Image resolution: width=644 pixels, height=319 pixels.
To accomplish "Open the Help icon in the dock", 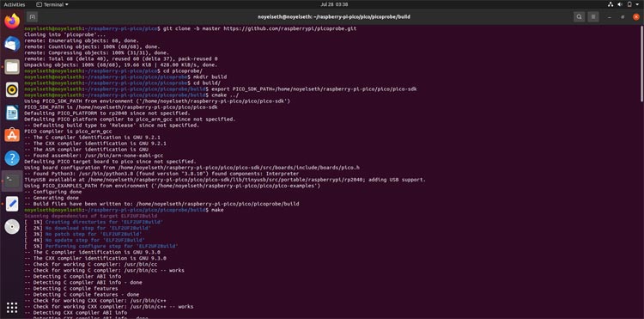I will coord(12,158).
